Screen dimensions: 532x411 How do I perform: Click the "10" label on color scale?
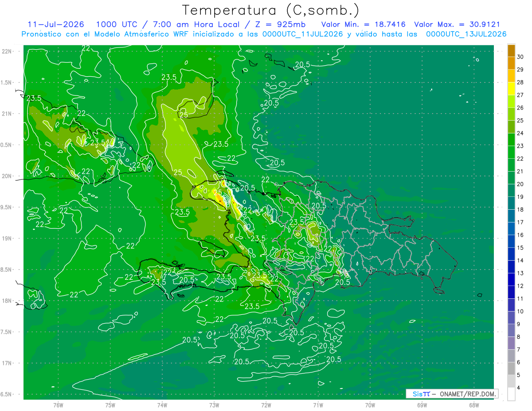point(520,311)
